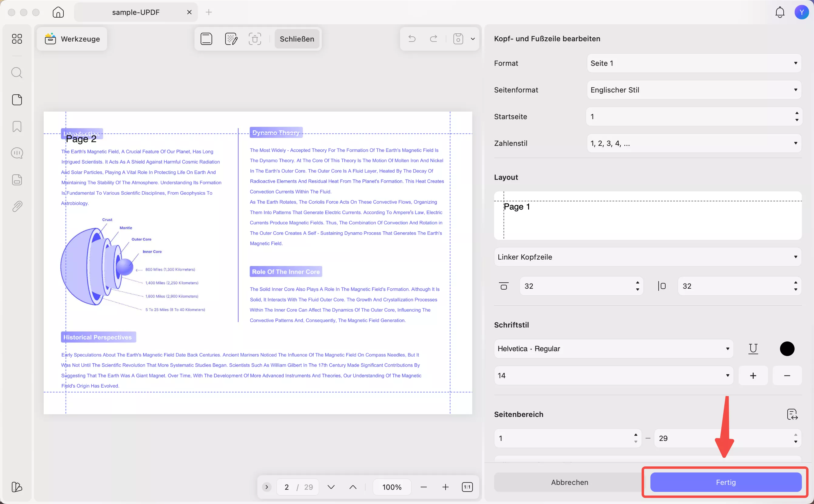Click the fit-to-page 1:1 zoom icon
814x504 pixels.
coord(467,487)
